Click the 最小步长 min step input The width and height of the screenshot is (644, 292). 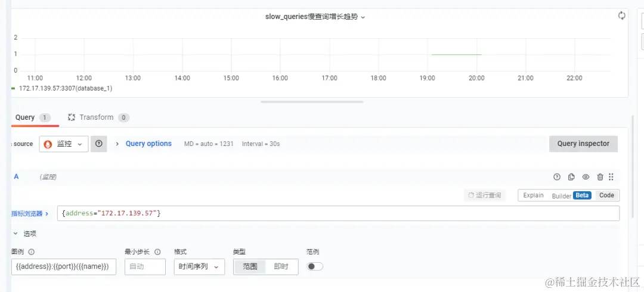click(x=145, y=266)
